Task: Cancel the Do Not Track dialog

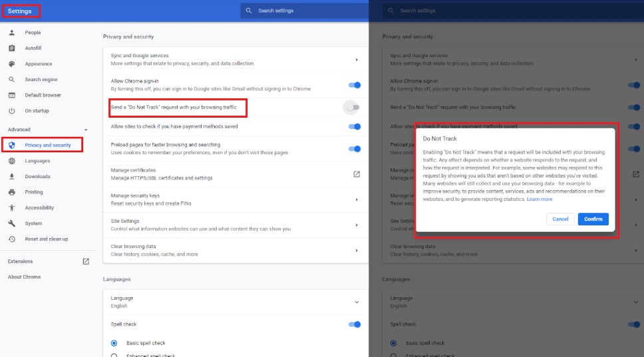Action: click(x=560, y=219)
